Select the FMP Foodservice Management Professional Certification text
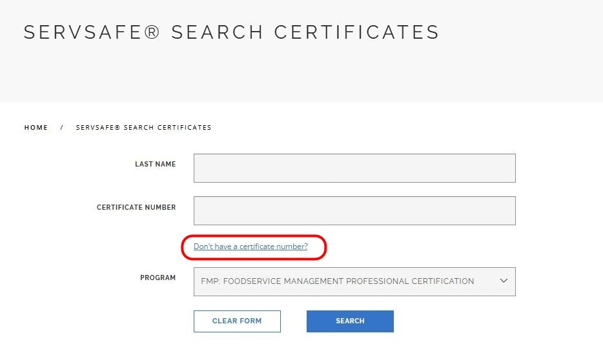The height and width of the screenshot is (364, 603). click(336, 281)
